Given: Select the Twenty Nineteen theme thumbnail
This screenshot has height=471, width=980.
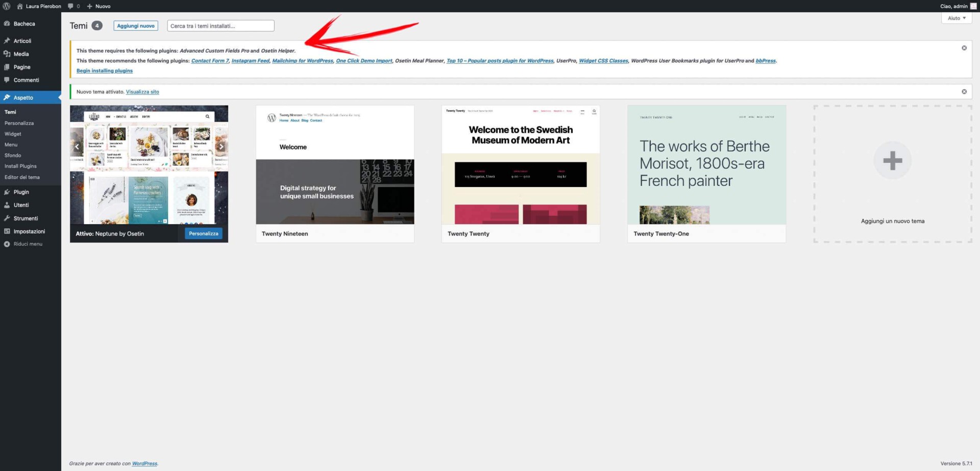Looking at the screenshot, I should coord(335,164).
